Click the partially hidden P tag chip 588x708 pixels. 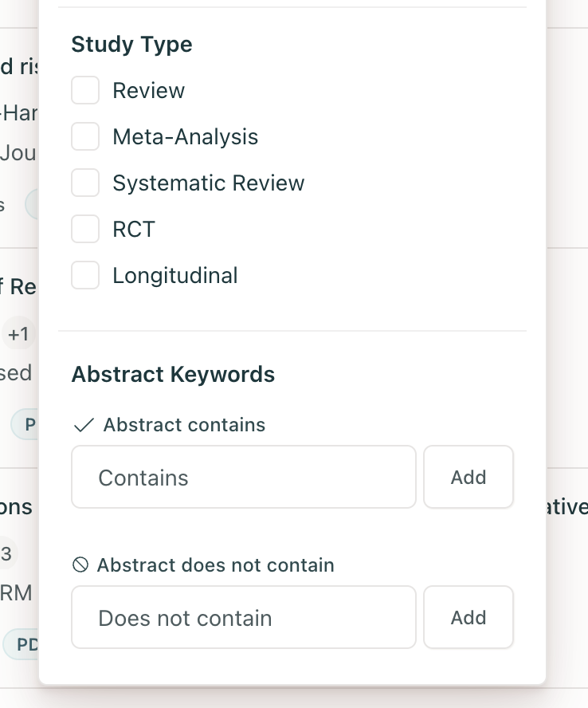(x=25, y=424)
